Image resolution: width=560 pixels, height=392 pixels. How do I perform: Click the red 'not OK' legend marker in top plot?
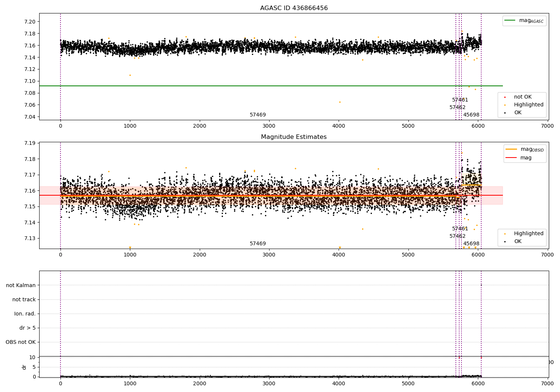(505, 97)
